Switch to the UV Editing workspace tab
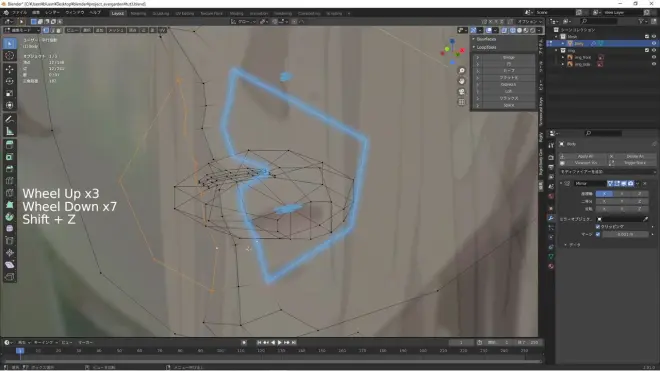The height and width of the screenshot is (371, 660). coord(184,13)
